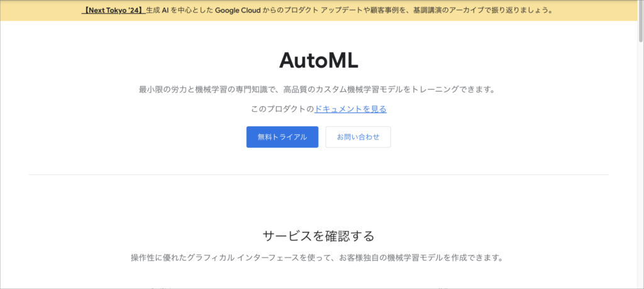This screenshot has height=289, width=644.
Task: Click the 最小限の労力と機械学習 description text
Action: [x=317, y=89]
